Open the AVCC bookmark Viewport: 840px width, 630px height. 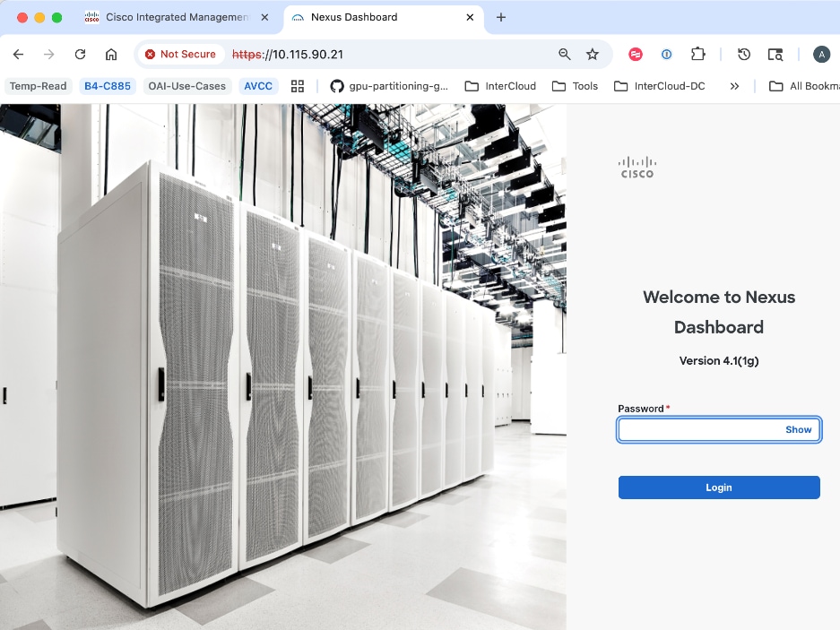click(x=258, y=86)
